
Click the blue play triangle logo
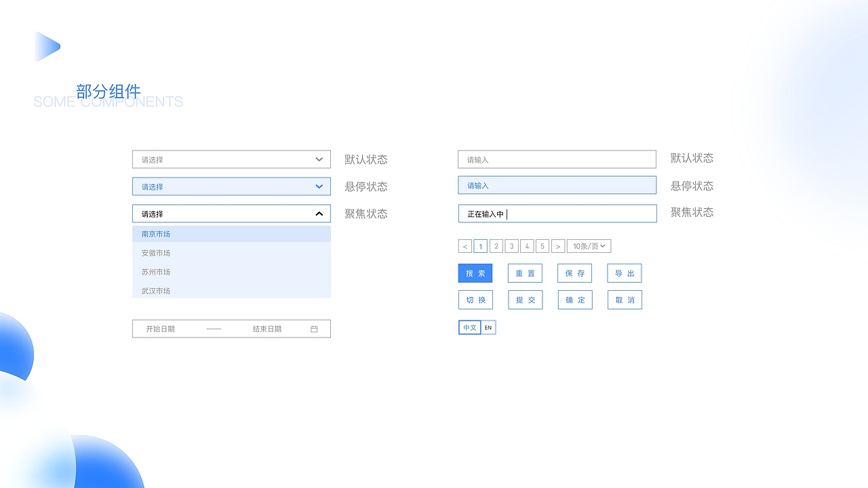coord(47,47)
